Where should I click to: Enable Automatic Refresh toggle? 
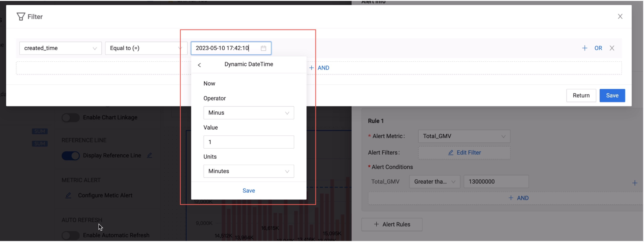pyautogui.click(x=70, y=235)
